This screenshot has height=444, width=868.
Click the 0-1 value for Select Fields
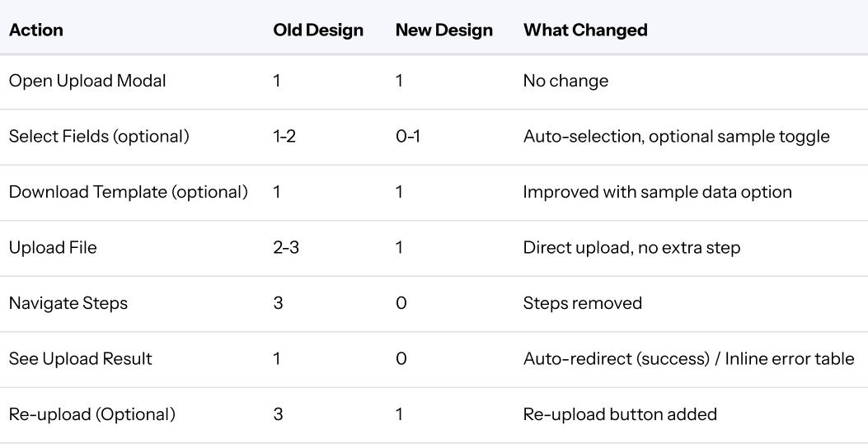(408, 136)
